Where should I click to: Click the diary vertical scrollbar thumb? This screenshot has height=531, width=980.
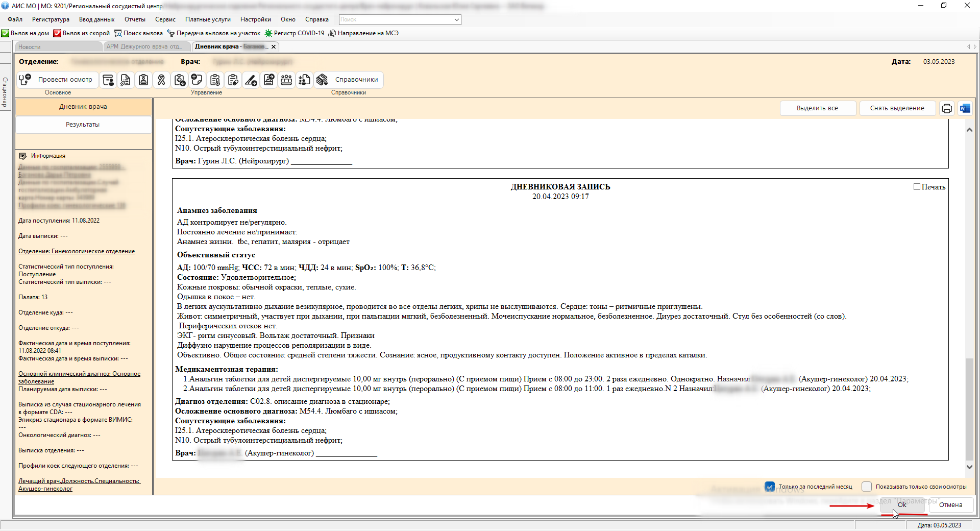point(969,409)
